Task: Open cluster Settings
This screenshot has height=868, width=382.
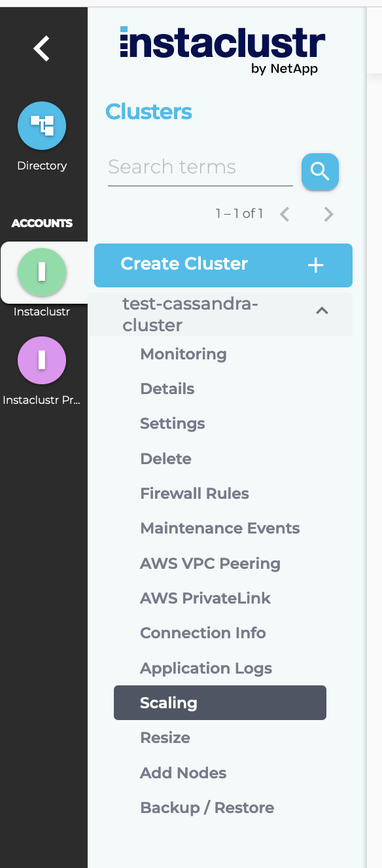Action: [173, 424]
